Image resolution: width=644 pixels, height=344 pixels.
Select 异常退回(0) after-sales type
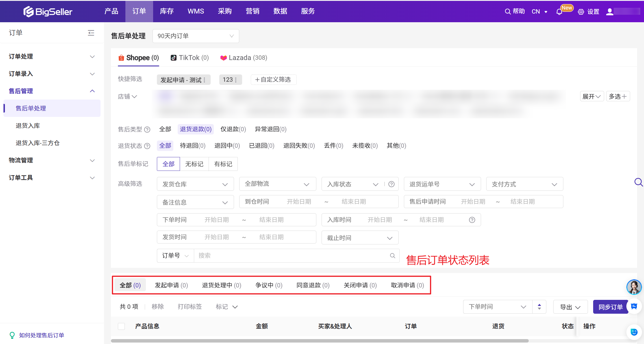pyautogui.click(x=270, y=129)
